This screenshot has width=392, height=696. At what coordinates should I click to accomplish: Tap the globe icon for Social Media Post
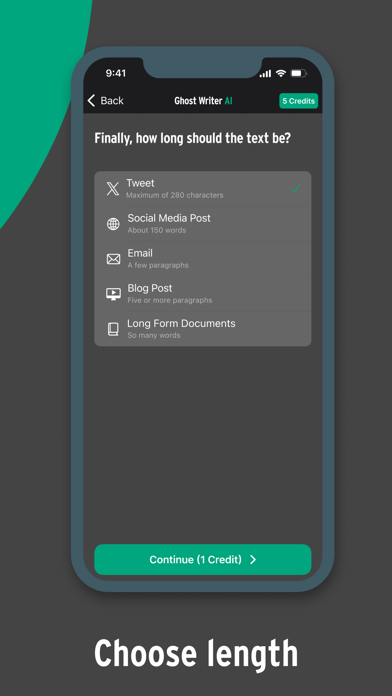pyautogui.click(x=113, y=224)
